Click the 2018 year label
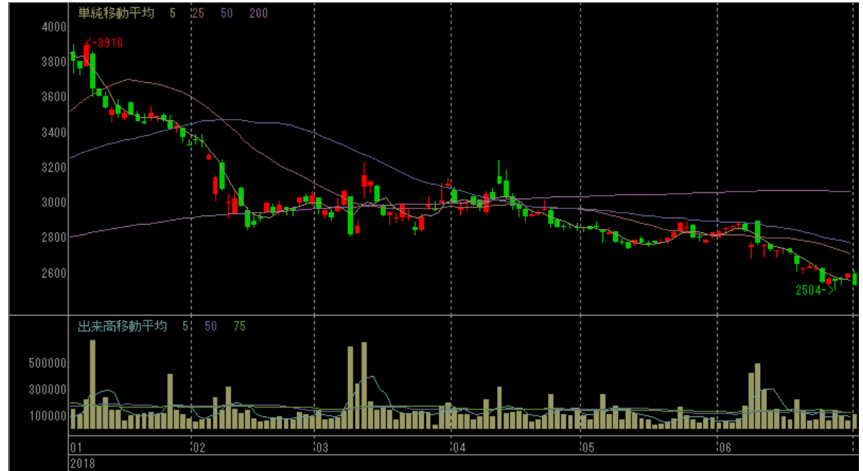 81,461
